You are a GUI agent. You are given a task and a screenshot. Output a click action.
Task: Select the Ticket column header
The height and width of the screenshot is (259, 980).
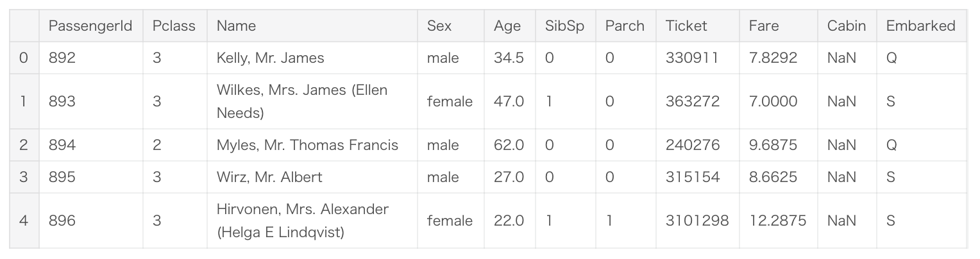[686, 26]
